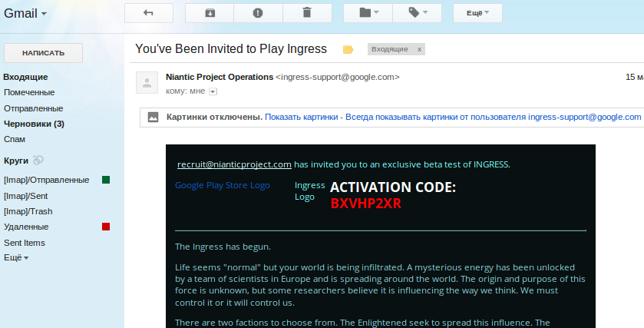This screenshot has height=328, width=644.
Task: Click the email subject title
Action: tap(231, 49)
